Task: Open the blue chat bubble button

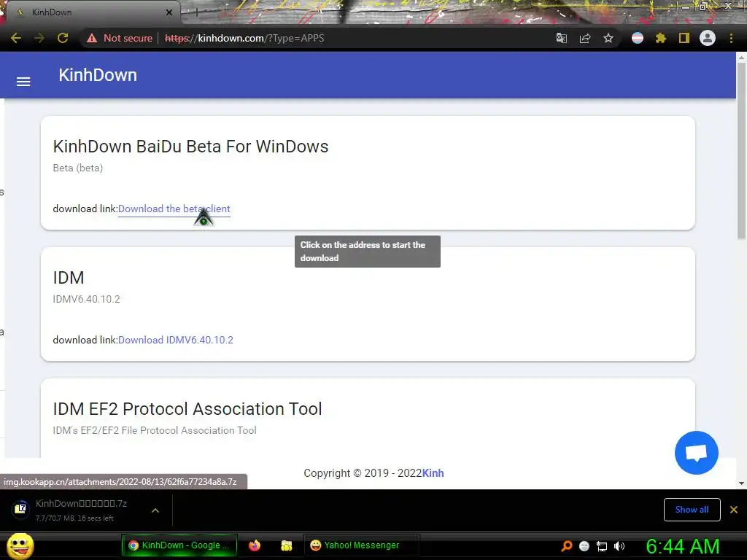Action: [x=697, y=453]
